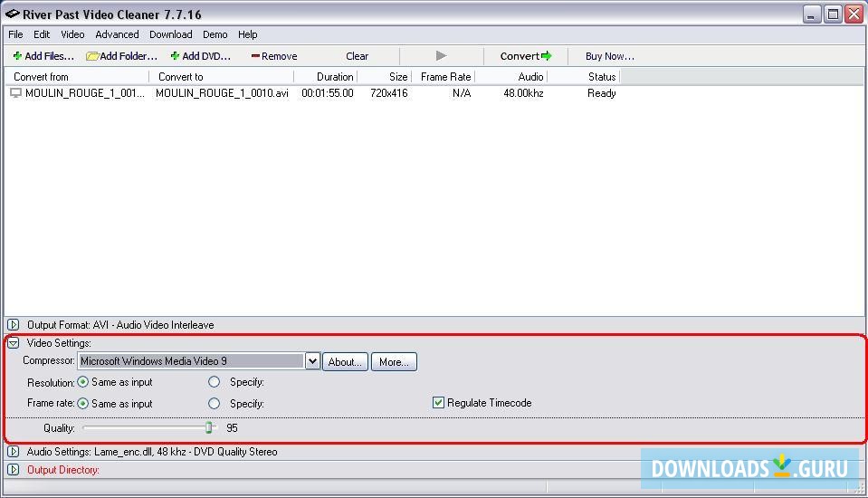868x498 pixels.
Task: Click the application icon in title bar
Action: click(x=12, y=14)
